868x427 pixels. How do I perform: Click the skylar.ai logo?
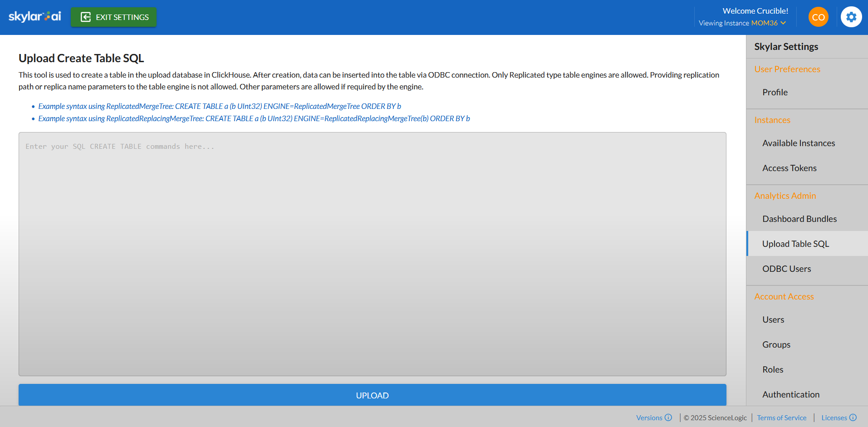click(34, 16)
